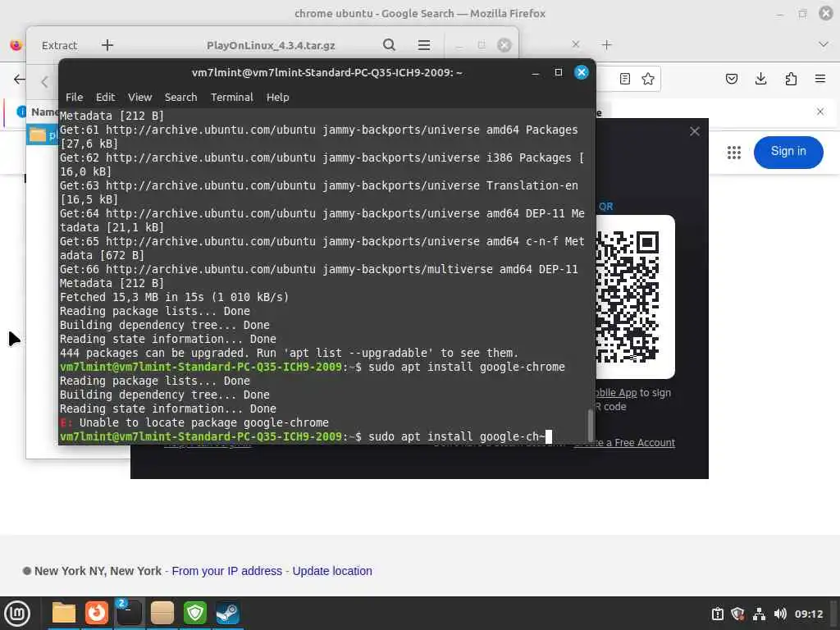
Task: Open the Help menu in terminal
Action: tap(277, 97)
